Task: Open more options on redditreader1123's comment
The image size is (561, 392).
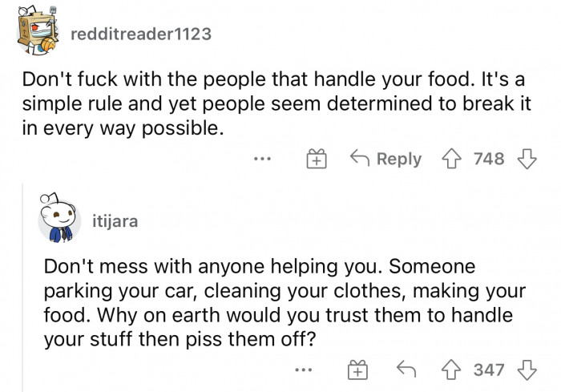Action: pyautogui.click(x=262, y=158)
